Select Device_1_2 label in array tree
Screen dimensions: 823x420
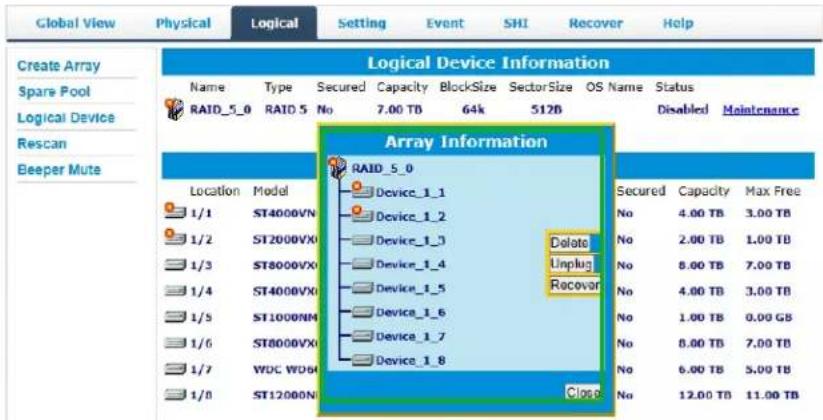[410, 217]
